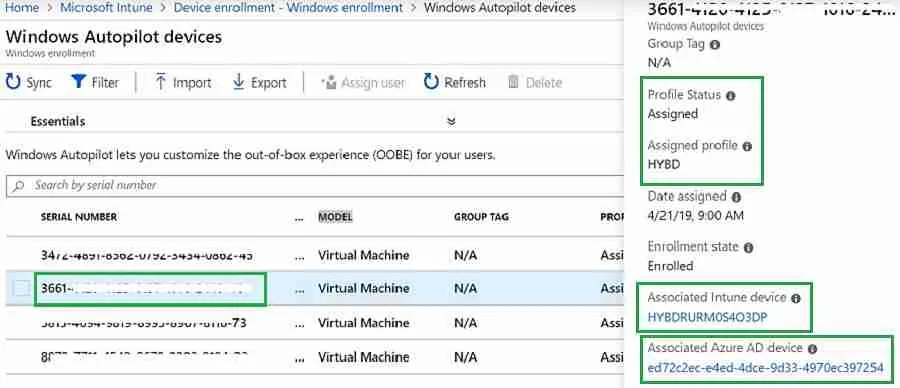Click the Assigned profile status value
The height and width of the screenshot is (388, 900).
click(673, 114)
